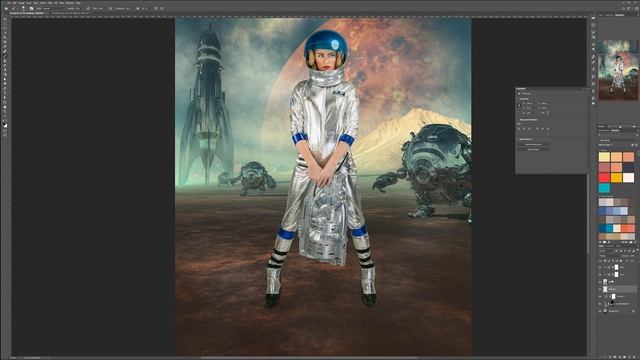The image size is (640, 360).
Task: Click the Remove Background button
Action: tap(533, 144)
